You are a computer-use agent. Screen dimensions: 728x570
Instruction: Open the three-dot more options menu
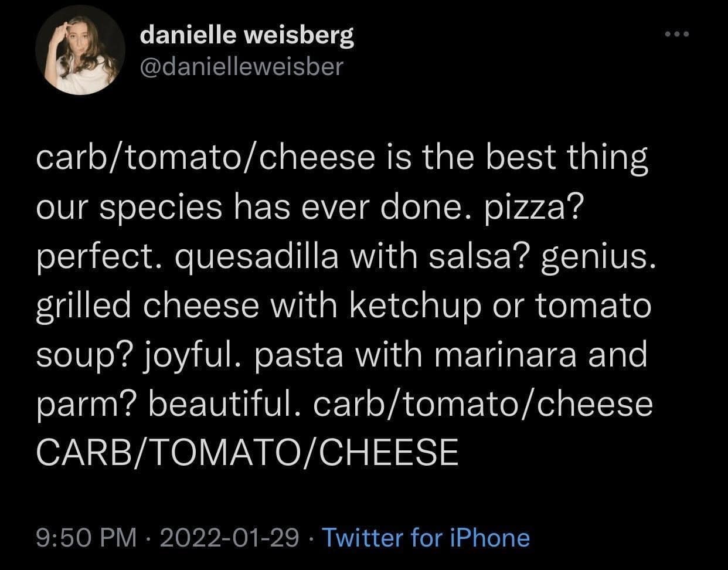pyautogui.click(x=678, y=34)
